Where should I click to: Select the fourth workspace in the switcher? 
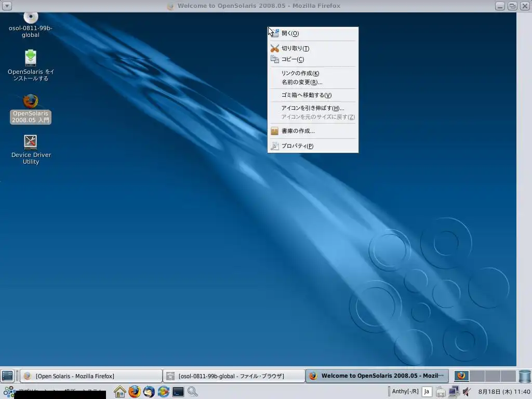[x=508, y=376]
